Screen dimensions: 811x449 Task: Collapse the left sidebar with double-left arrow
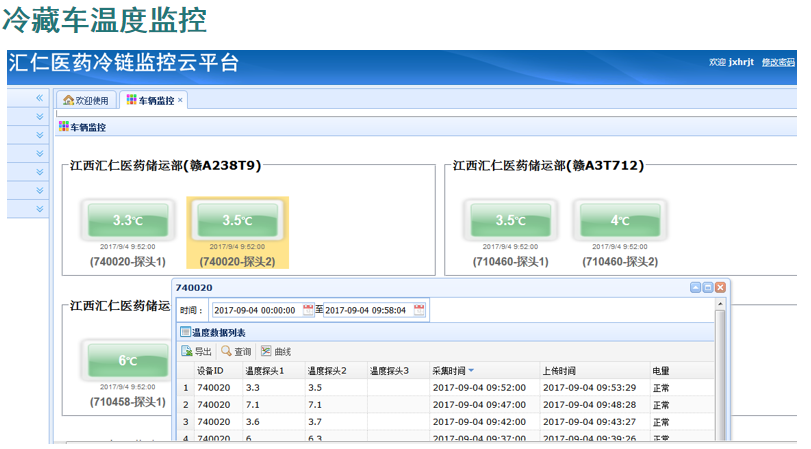[x=40, y=98]
